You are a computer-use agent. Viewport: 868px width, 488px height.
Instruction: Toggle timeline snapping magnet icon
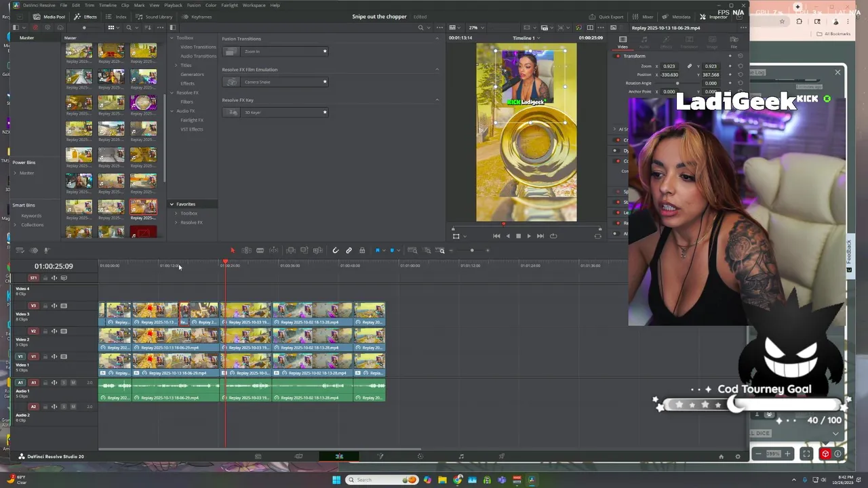pos(336,251)
